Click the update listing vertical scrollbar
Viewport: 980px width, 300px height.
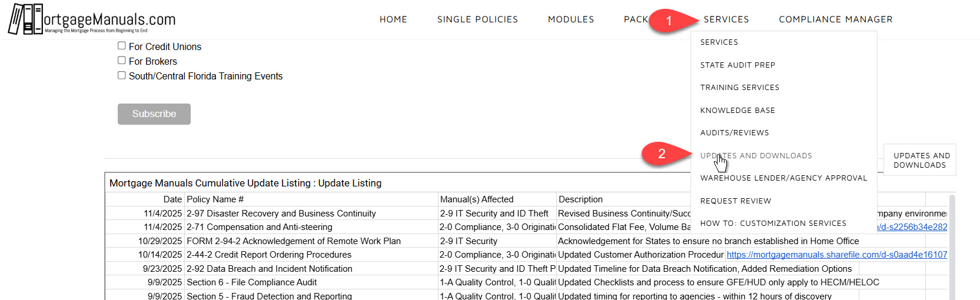(952, 247)
